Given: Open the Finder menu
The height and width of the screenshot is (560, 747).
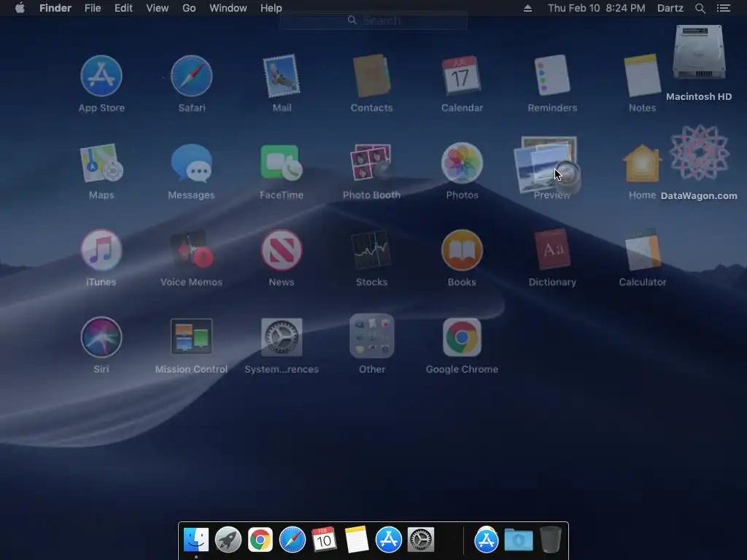Looking at the screenshot, I should click(x=55, y=8).
